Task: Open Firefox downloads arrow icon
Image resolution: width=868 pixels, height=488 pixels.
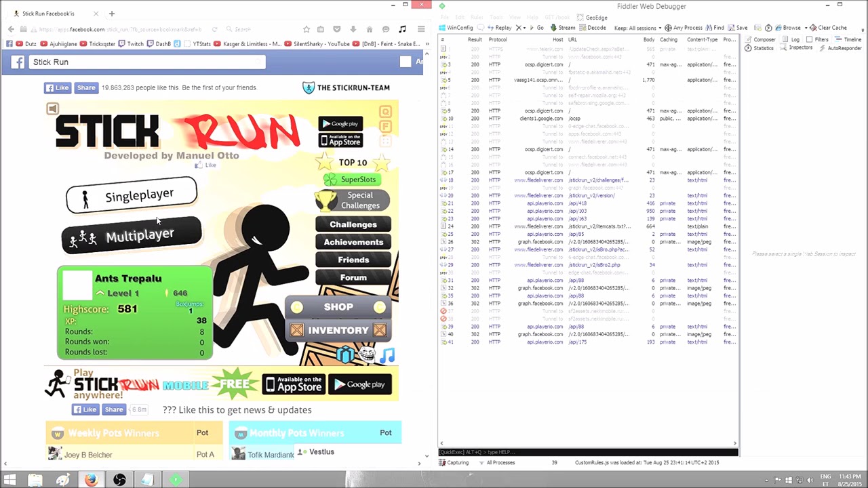Action: coord(353,29)
